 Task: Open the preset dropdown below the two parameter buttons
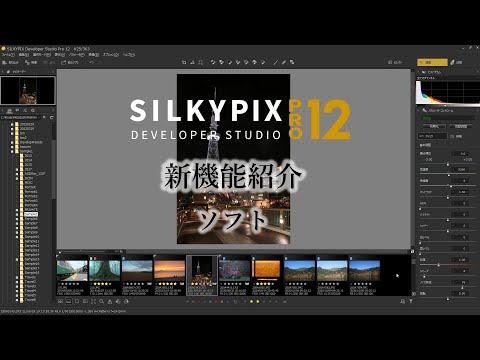coord(432,136)
